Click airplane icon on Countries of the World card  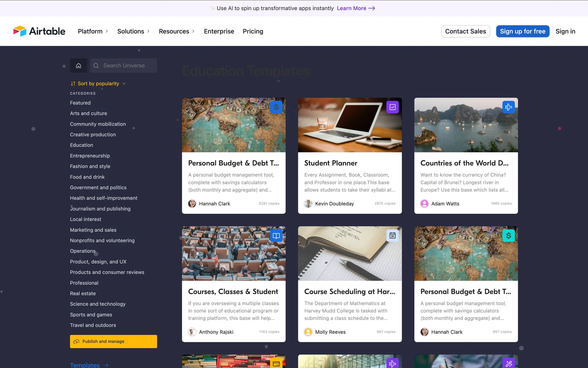pos(508,107)
